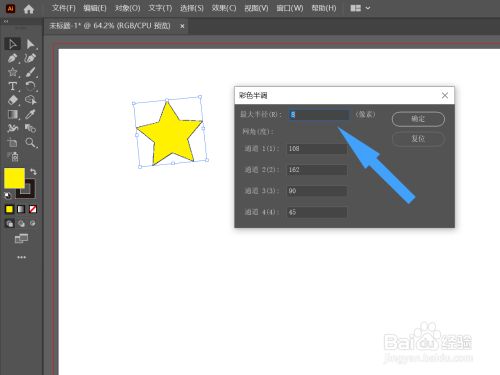Select the Paintbrush tool
500x375 pixels.
30,72
